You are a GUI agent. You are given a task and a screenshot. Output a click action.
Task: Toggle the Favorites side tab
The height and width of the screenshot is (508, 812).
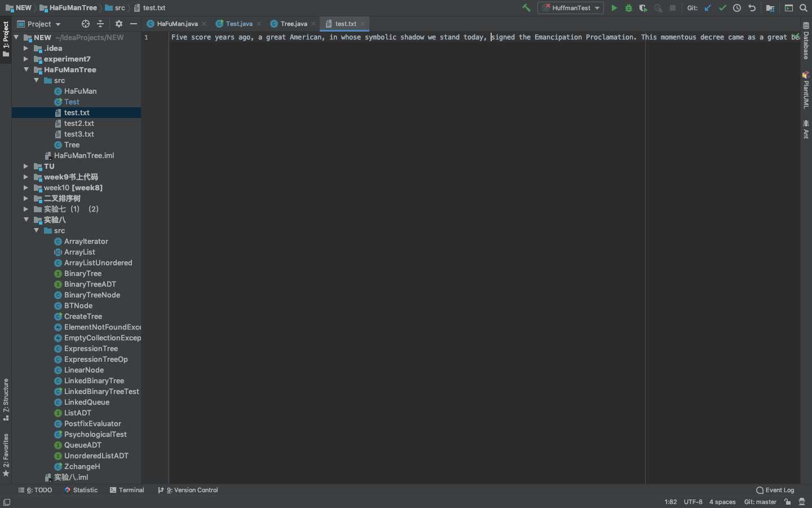[6, 455]
